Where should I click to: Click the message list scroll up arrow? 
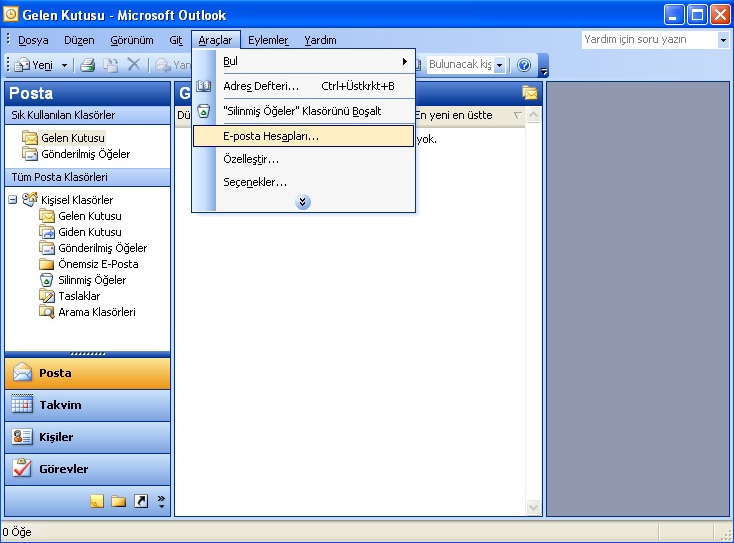[533, 115]
